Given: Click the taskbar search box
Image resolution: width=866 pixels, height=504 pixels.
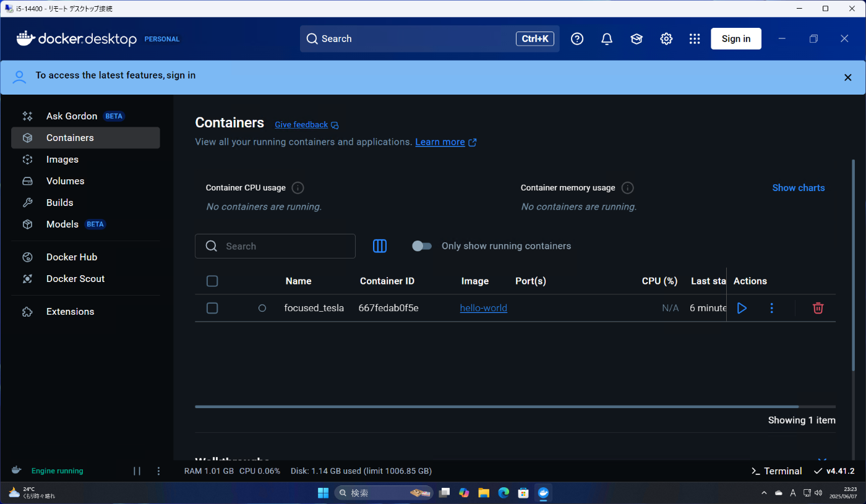Looking at the screenshot, I should tap(384, 493).
